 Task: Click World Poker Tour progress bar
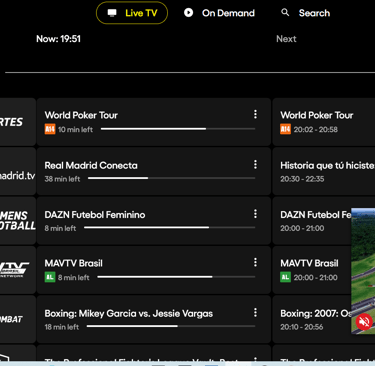click(x=178, y=129)
